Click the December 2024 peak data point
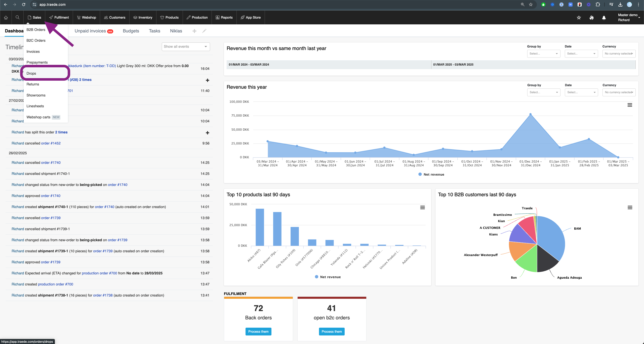Screen dimensions: 644x344 (530, 114)
